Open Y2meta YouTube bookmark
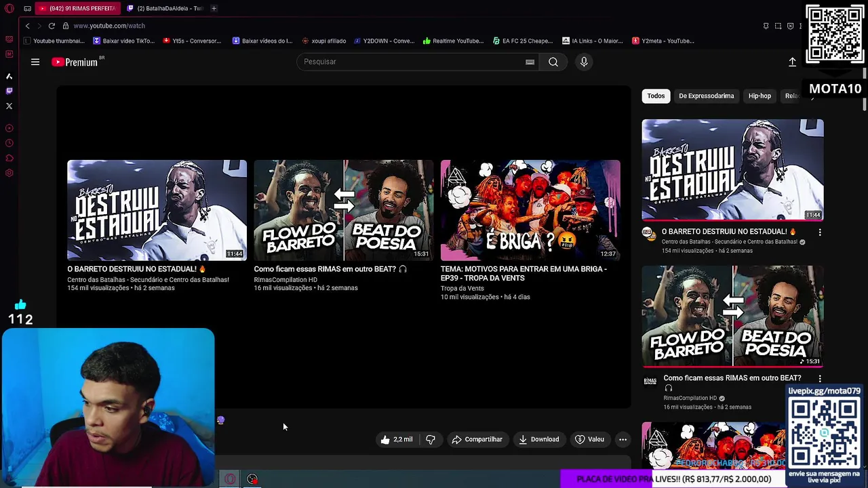 click(663, 41)
